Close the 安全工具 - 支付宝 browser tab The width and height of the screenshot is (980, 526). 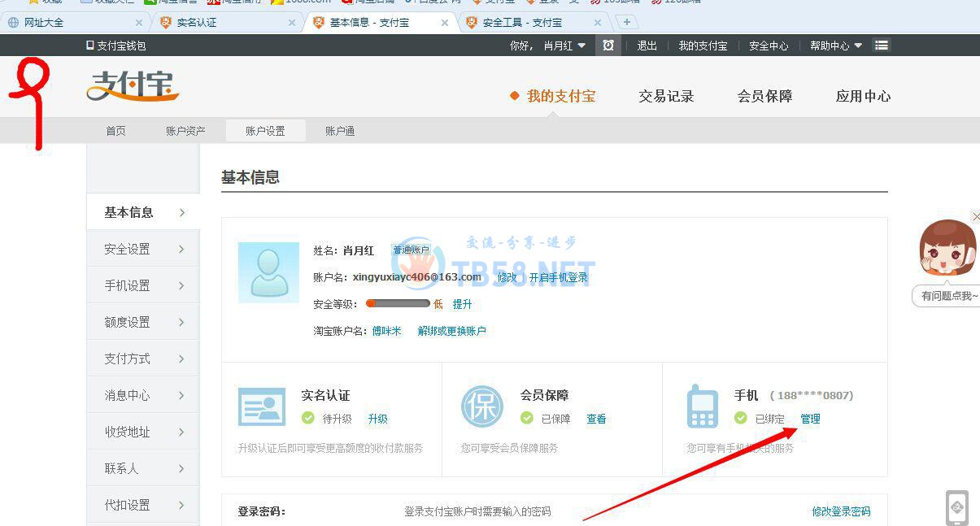(598, 23)
